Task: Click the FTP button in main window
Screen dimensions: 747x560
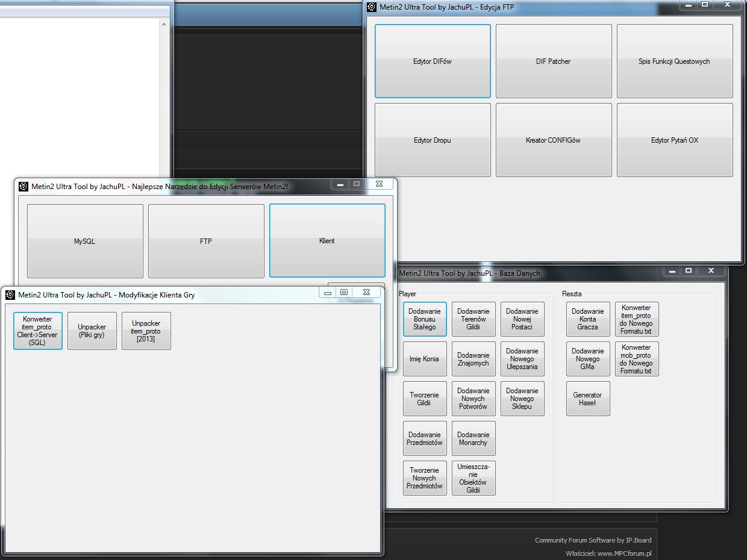Action: click(x=206, y=241)
